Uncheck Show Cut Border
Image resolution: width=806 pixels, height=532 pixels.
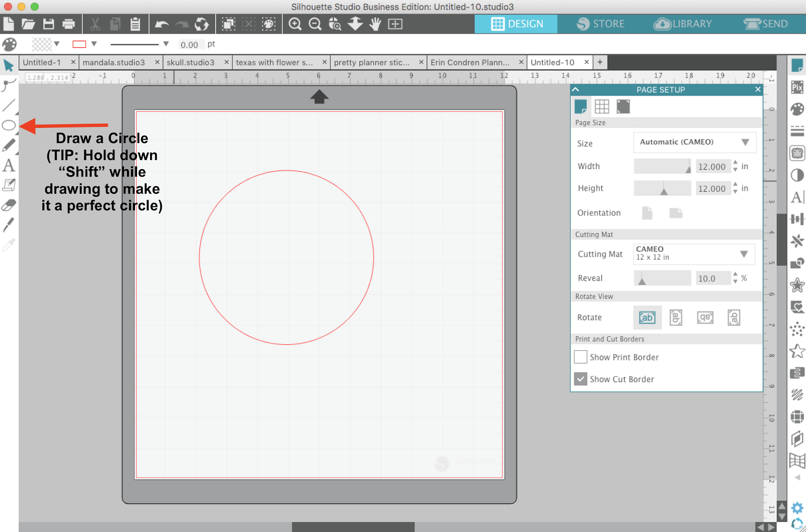coord(580,378)
